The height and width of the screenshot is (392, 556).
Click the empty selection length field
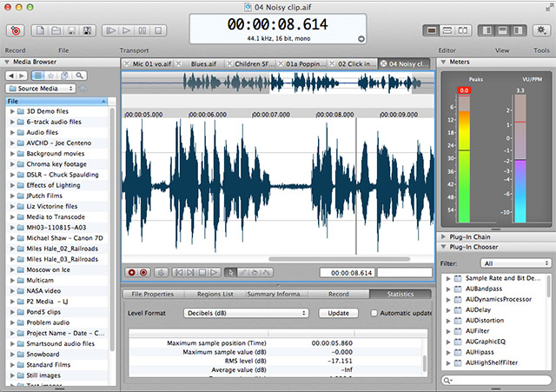405,273
